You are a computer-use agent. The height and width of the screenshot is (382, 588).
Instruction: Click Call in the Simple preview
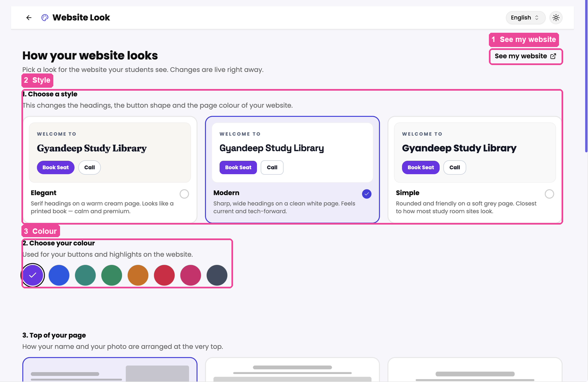455,167
